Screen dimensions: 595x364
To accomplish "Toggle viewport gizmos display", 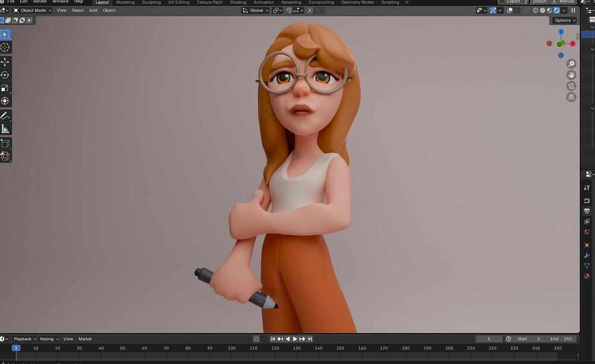I will (x=493, y=11).
